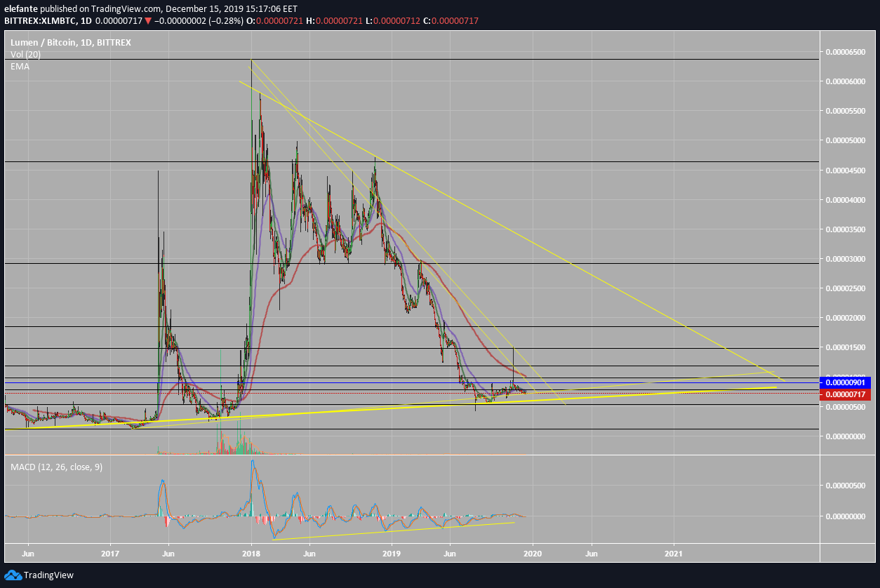Click the 0.00002500 price axis label
The width and height of the screenshot is (880, 588).
click(845, 288)
